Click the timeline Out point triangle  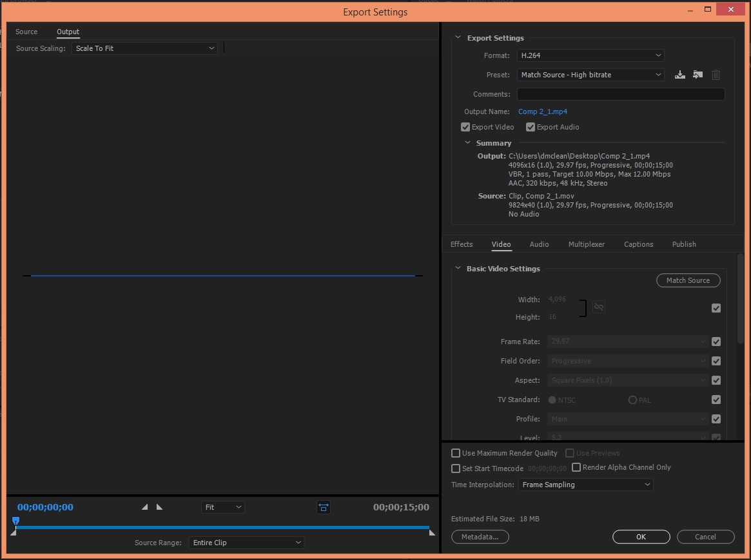(x=432, y=532)
